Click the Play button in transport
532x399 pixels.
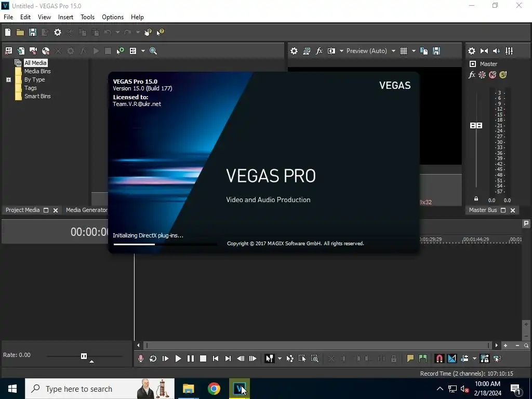point(178,358)
